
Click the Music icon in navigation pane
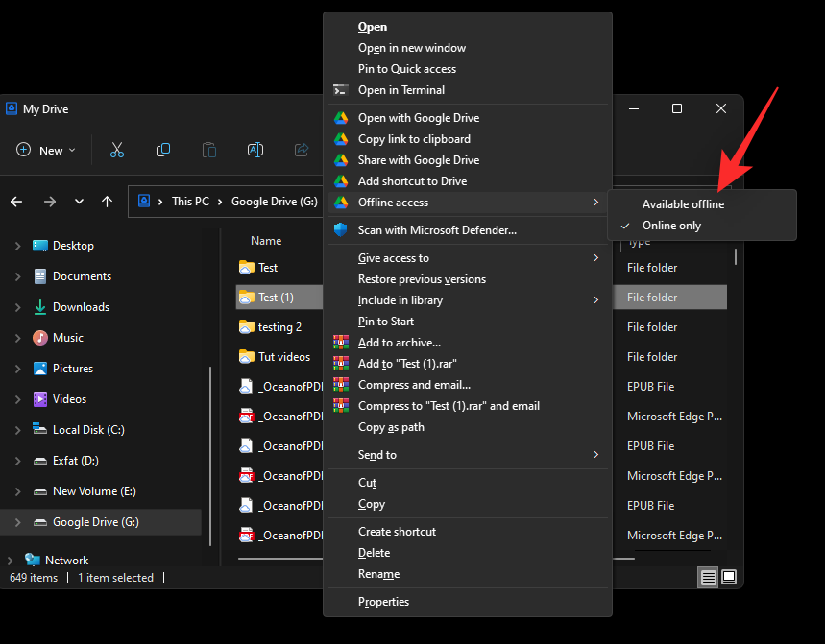(40, 338)
